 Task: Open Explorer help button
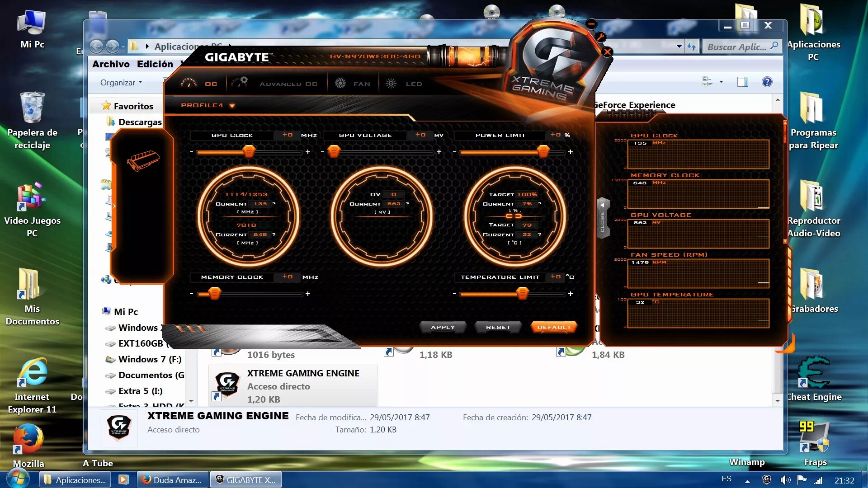click(x=767, y=82)
